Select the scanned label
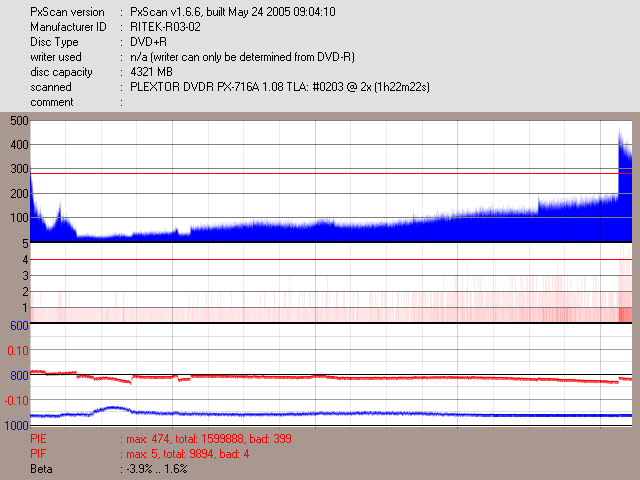This screenshot has width=640, height=480. [51, 87]
